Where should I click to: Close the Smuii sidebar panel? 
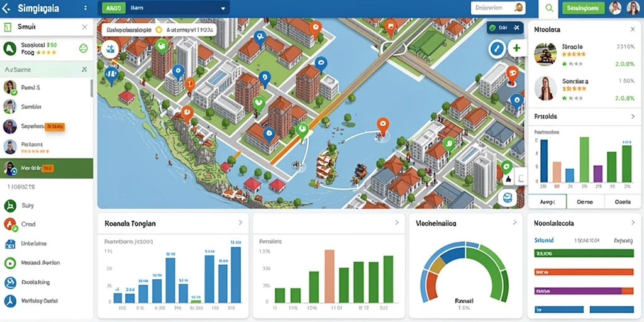[x=84, y=27]
